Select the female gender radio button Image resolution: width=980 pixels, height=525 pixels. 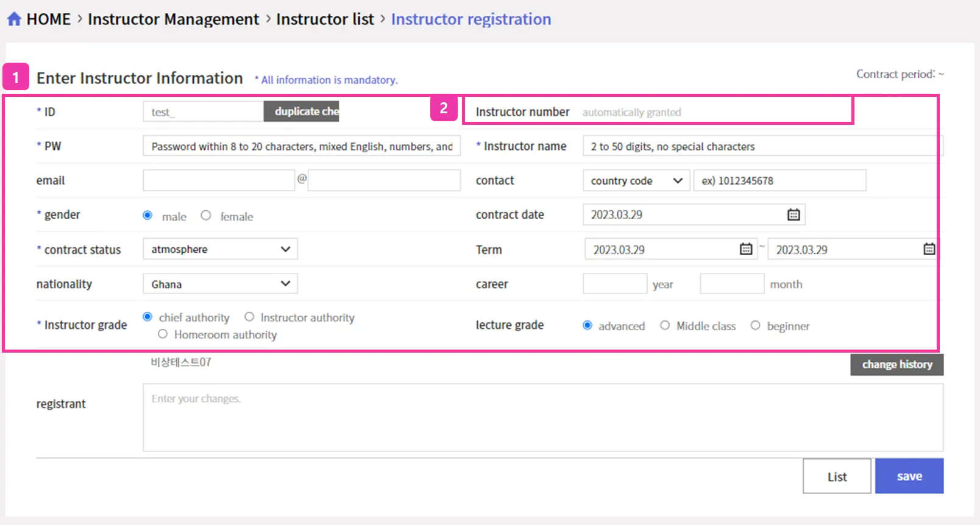[206, 216]
